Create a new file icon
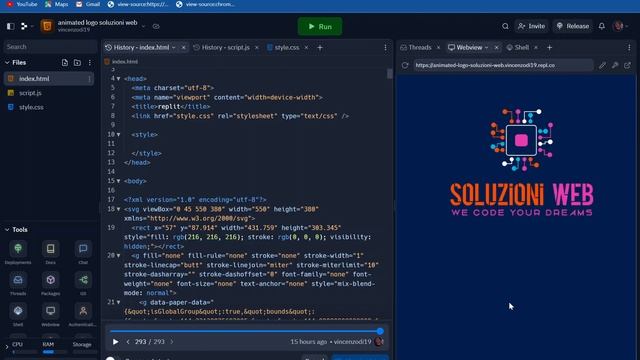Viewport: 640px width, 360px height. 65,62
